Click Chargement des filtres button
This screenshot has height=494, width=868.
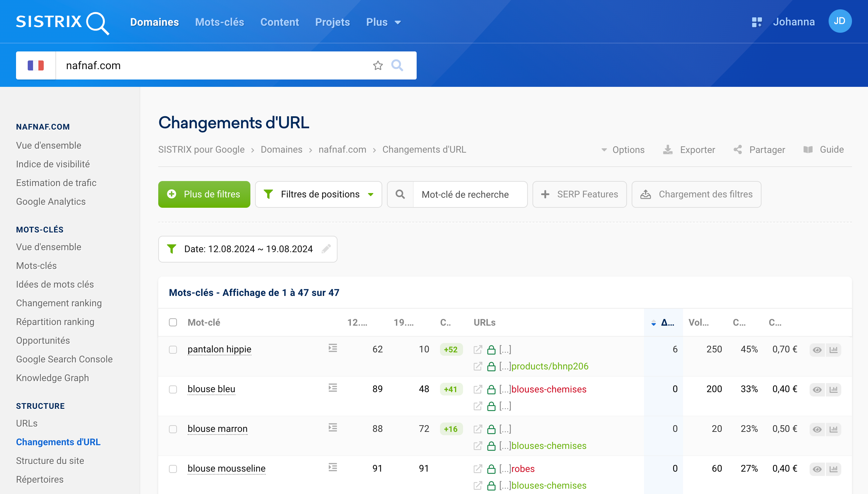click(x=696, y=194)
